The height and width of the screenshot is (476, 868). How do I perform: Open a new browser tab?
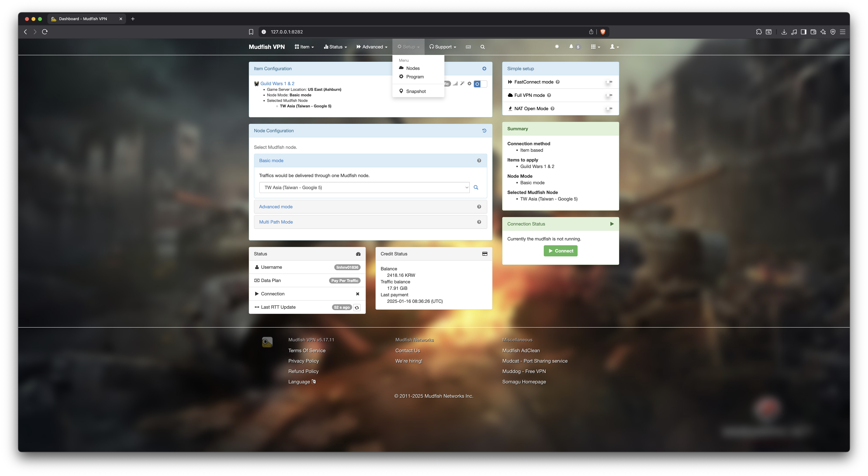pyautogui.click(x=133, y=19)
